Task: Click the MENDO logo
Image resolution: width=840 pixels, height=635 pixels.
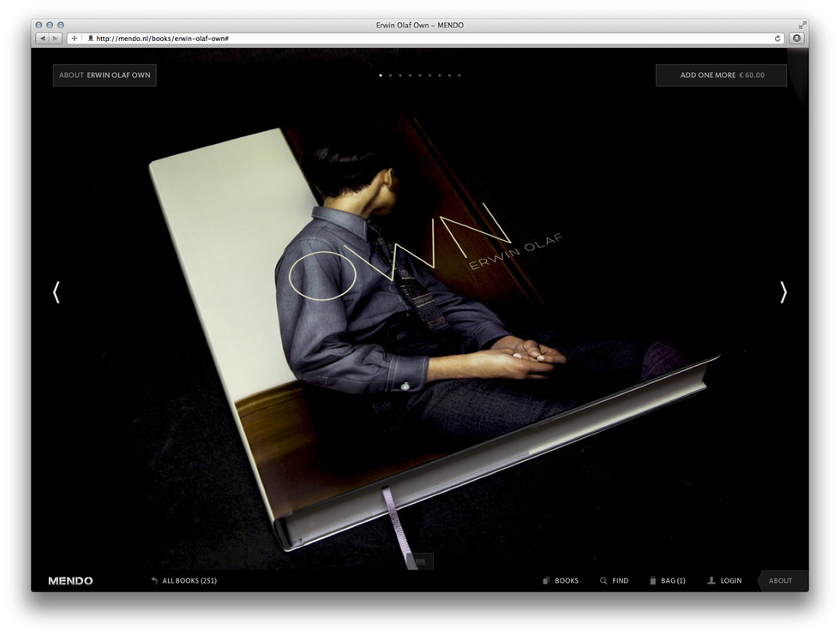Action: click(x=70, y=581)
